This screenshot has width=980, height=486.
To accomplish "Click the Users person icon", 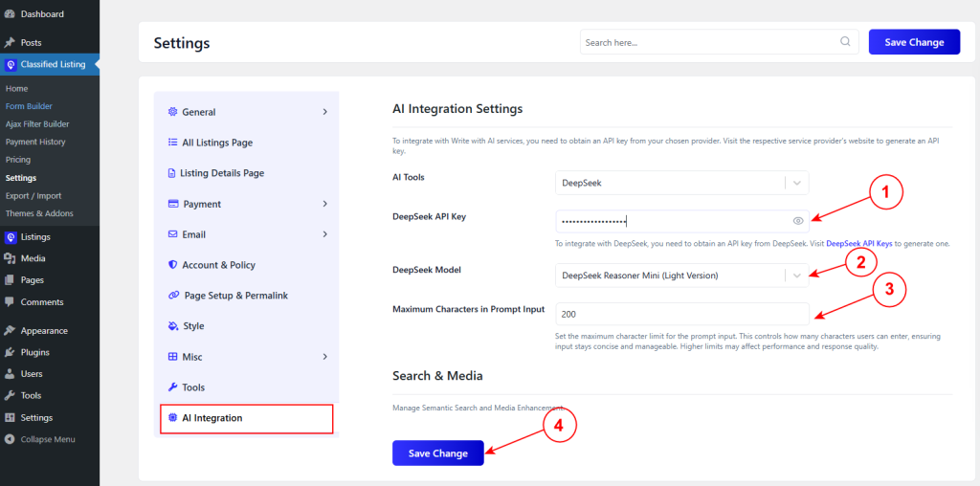I will tap(10, 374).
